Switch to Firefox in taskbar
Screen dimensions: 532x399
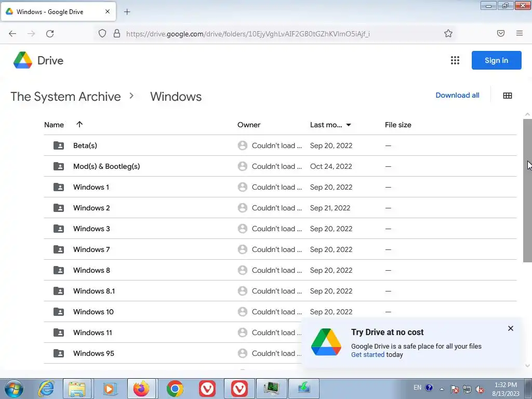click(141, 389)
